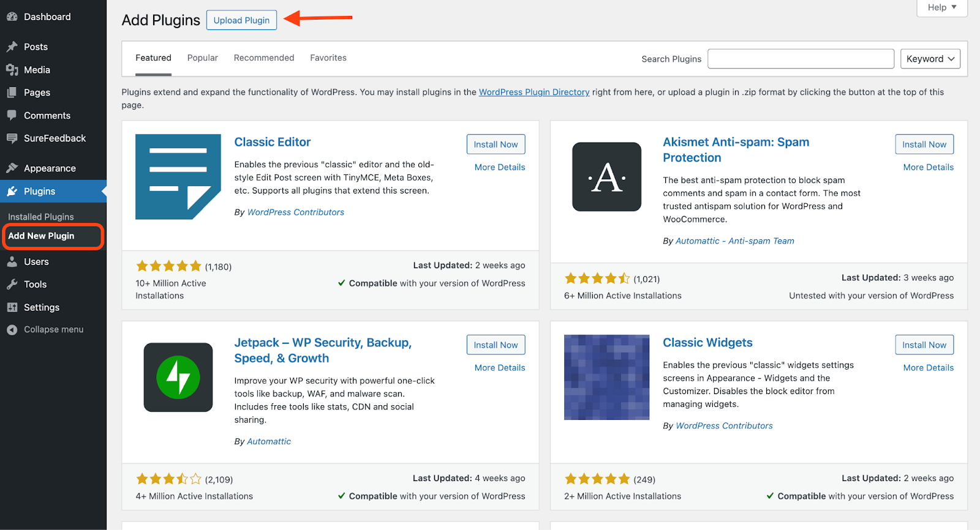
Task: Click the Classic Editor five-star rating
Action: point(168,266)
